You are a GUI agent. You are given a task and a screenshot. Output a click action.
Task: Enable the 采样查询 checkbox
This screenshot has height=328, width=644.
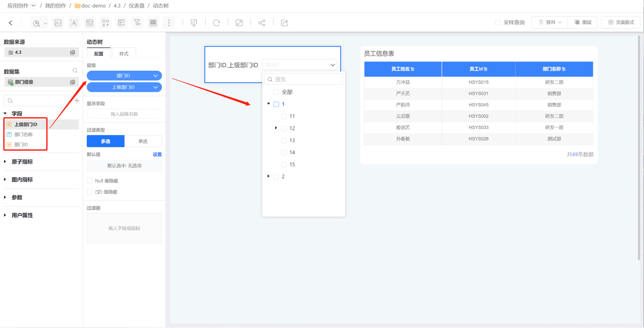(498, 23)
